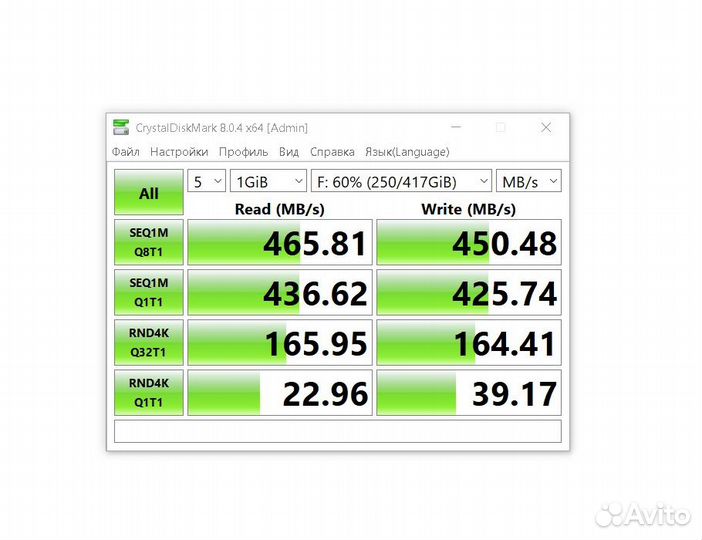Start the SEQ1M Q8T1 test
The height and width of the screenshot is (540, 702).
click(149, 242)
